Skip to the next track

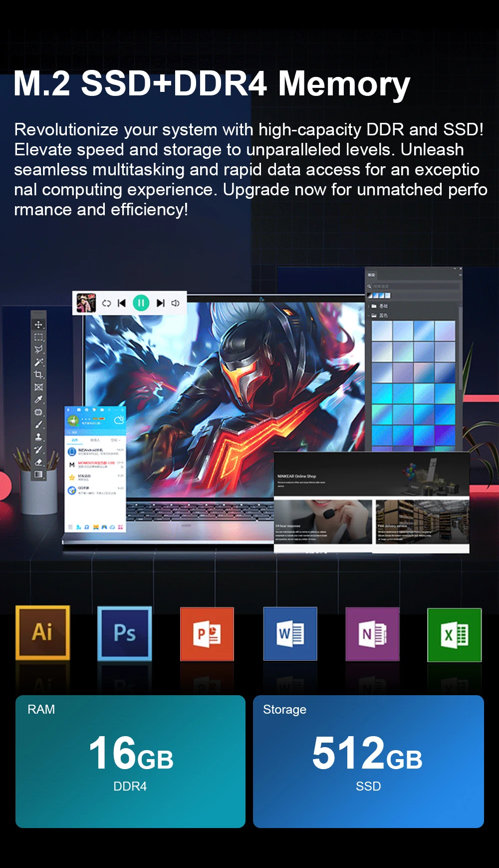[x=160, y=303]
